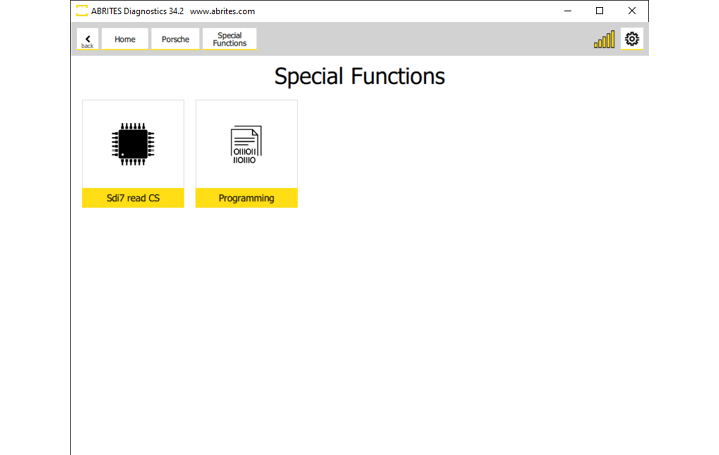
Task: Select the Special Functions breadcrumb
Action: pyautogui.click(x=229, y=39)
